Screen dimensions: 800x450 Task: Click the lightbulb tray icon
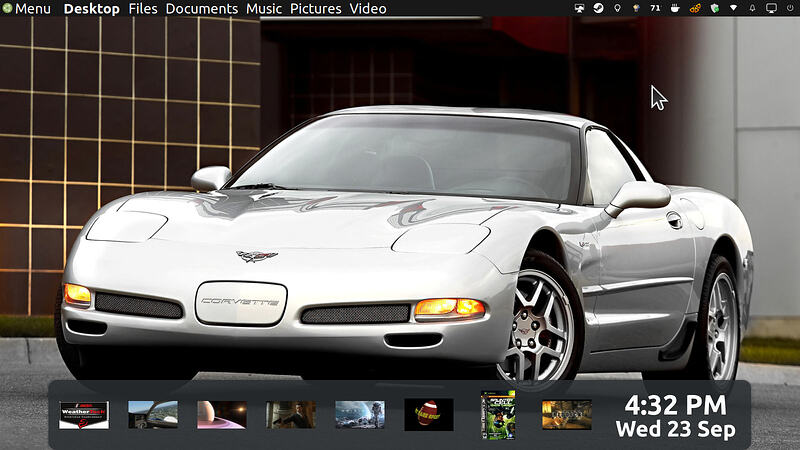coord(617,8)
